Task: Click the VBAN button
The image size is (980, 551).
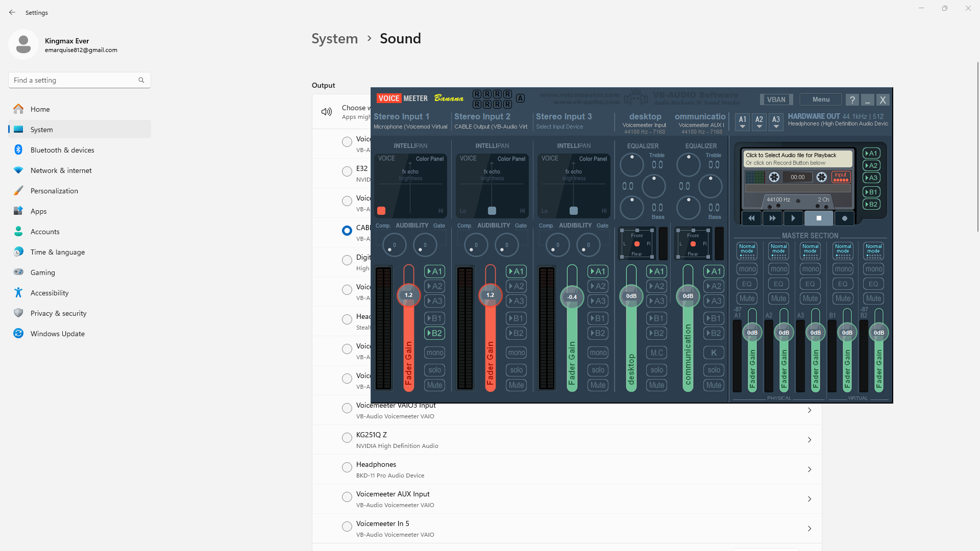Action: coord(776,99)
